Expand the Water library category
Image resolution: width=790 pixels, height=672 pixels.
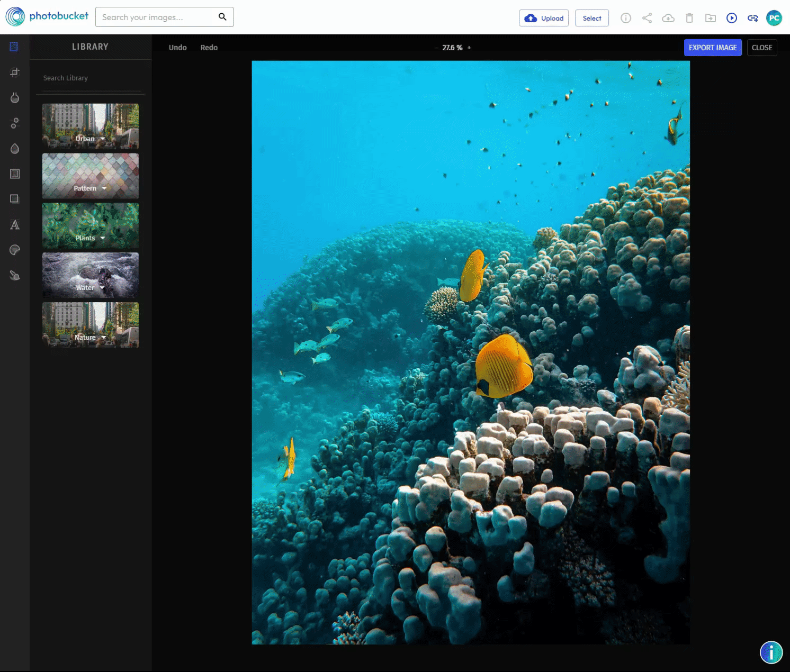click(91, 275)
